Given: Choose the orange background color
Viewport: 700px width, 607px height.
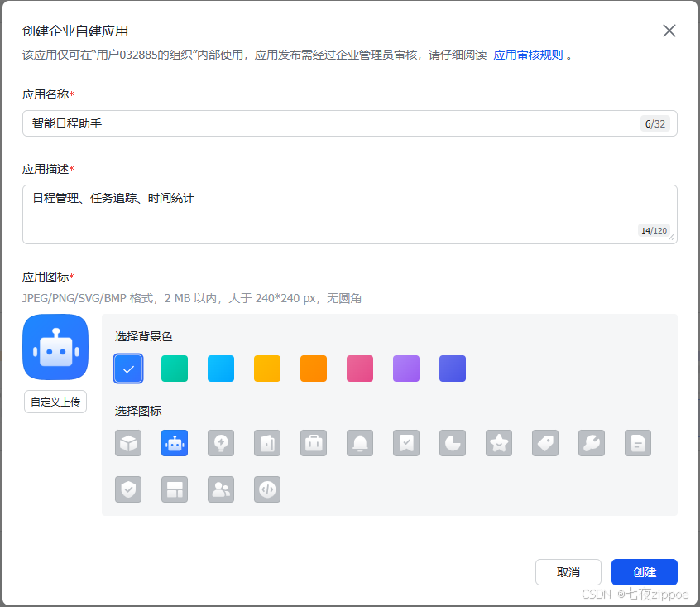Looking at the screenshot, I should (x=314, y=369).
